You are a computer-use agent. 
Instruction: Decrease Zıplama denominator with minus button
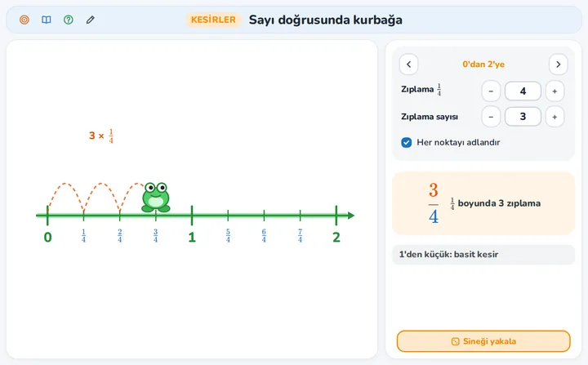[491, 91]
